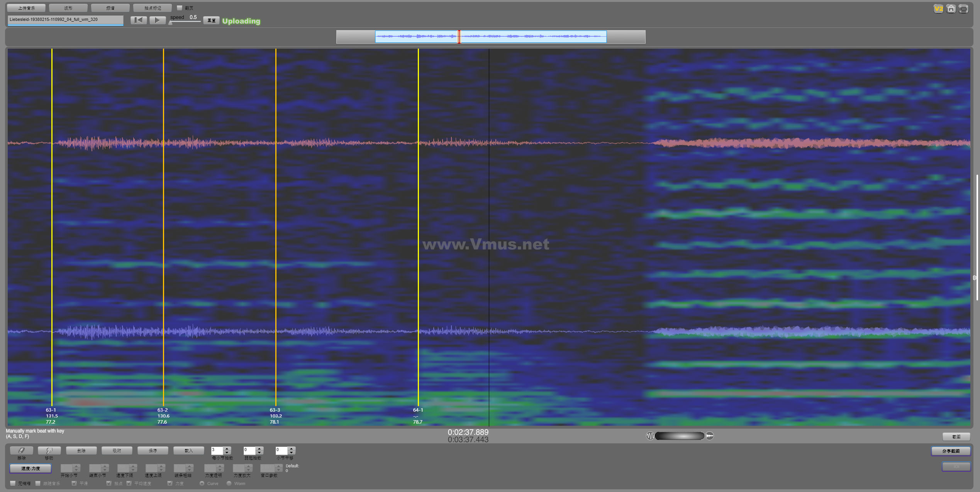Open the home icon at top right
Image resolution: width=980 pixels, height=492 pixels.
pyautogui.click(x=951, y=9)
